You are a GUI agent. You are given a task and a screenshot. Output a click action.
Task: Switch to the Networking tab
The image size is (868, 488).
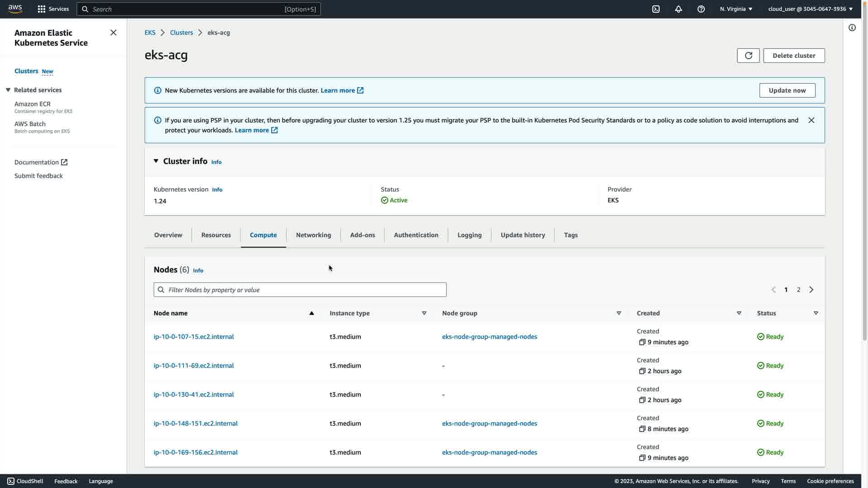[x=313, y=235]
